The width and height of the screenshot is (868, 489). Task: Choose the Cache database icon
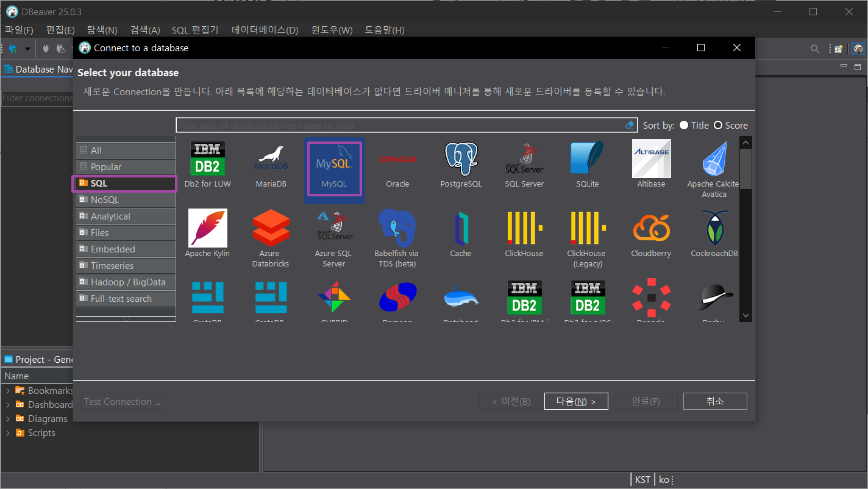461,227
